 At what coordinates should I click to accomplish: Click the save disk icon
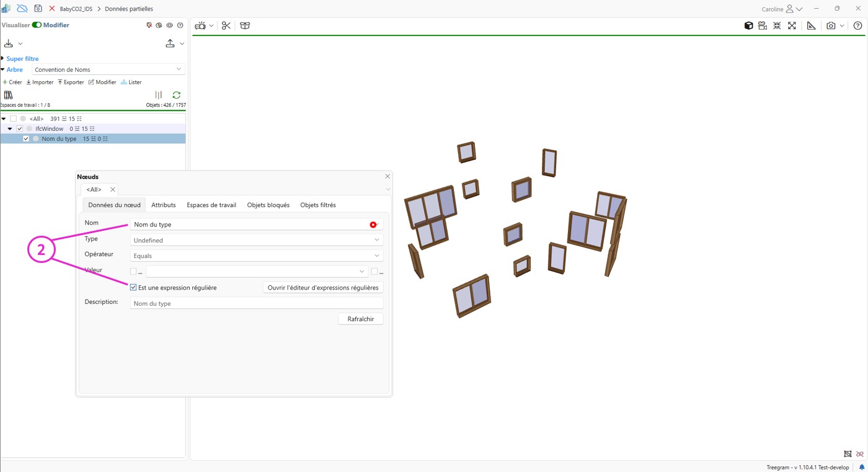pyautogui.click(x=38, y=9)
